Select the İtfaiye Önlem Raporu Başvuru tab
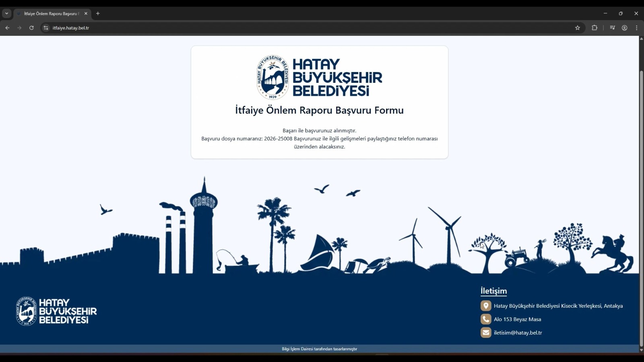Screen dimensions: 644x362 tap(50, 14)
